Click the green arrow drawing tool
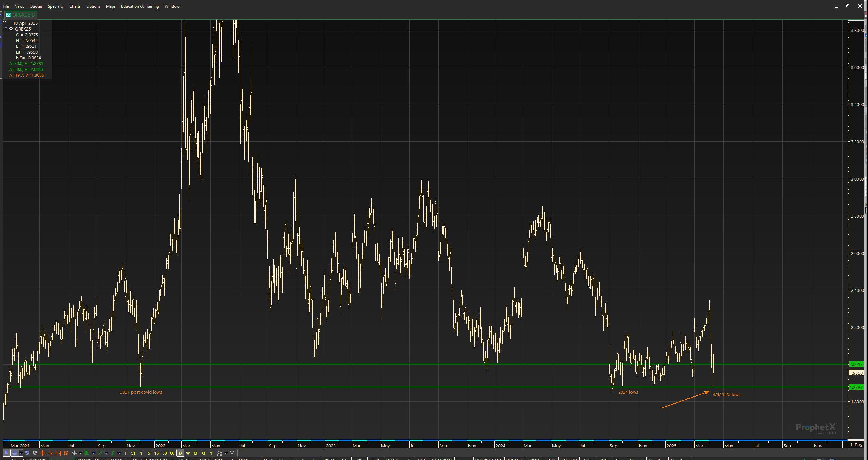 coord(100,453)
